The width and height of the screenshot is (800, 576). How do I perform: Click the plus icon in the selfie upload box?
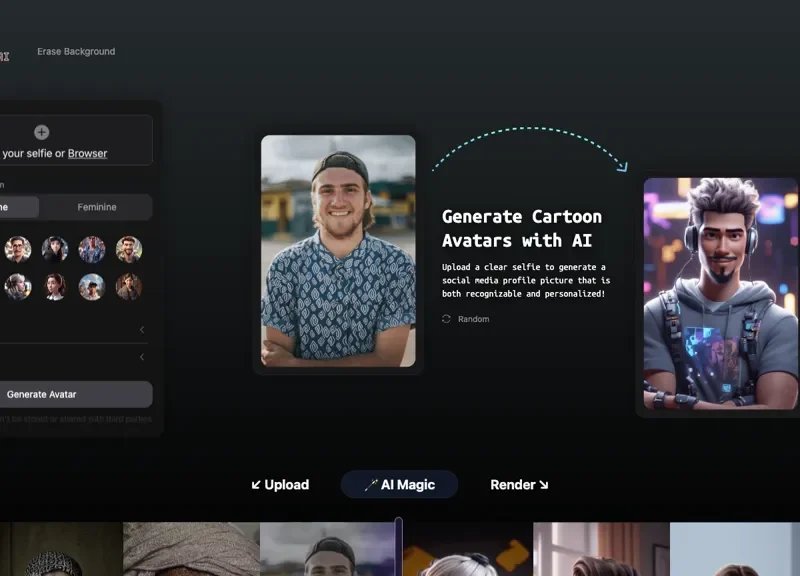(x=40, y=131)
